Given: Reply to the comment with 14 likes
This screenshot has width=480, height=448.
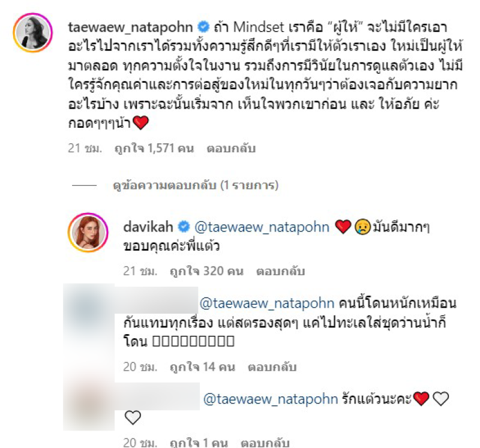Looking at the screenshot, I should tap(272, 367).
